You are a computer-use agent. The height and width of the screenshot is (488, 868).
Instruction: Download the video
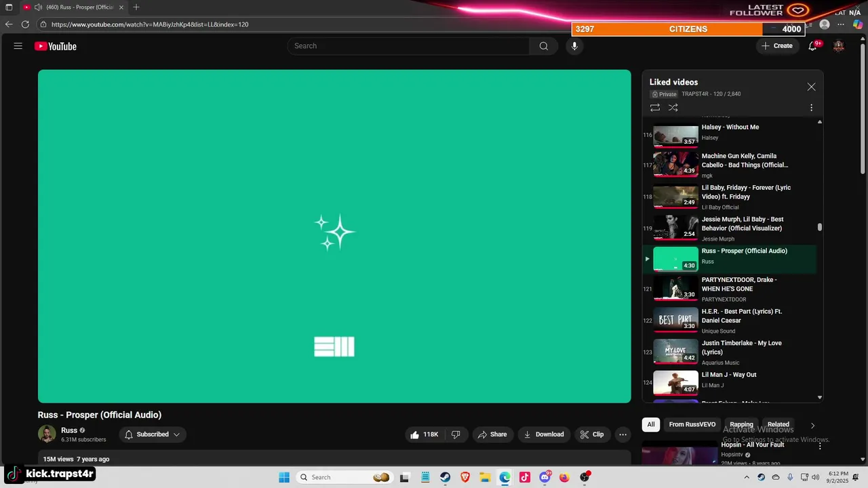point(544,434)
